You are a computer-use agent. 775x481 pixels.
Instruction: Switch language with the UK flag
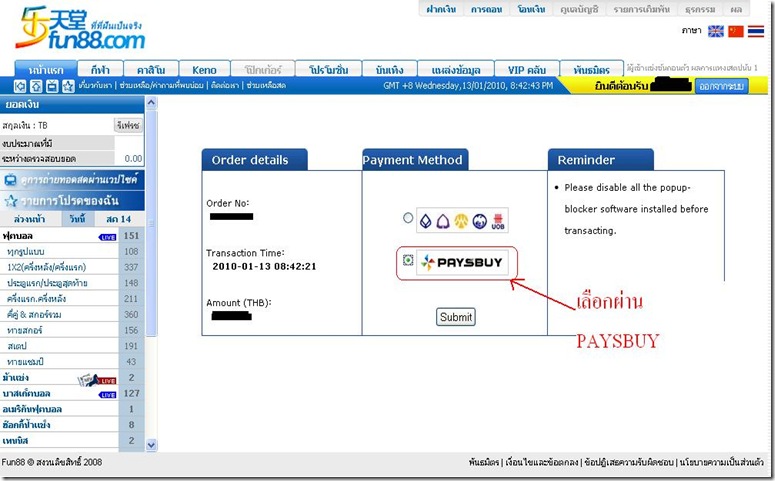[x=715, y=31]
